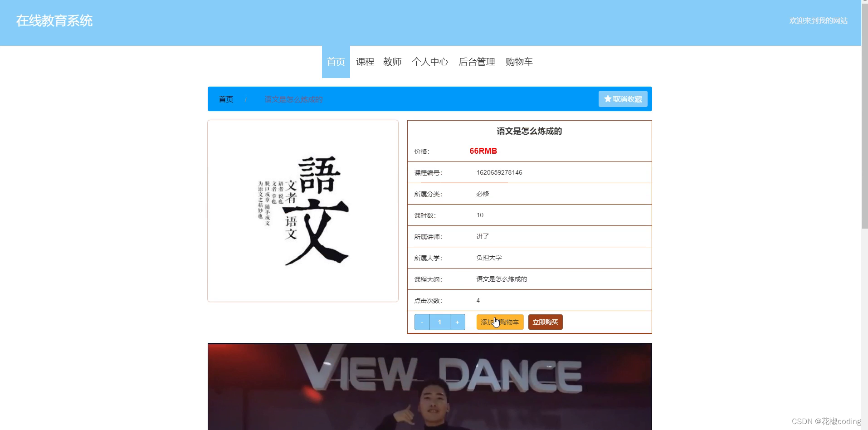
Task: Click the quantity input showing 1
Action: pyautogui.click(x=440, y=322)
